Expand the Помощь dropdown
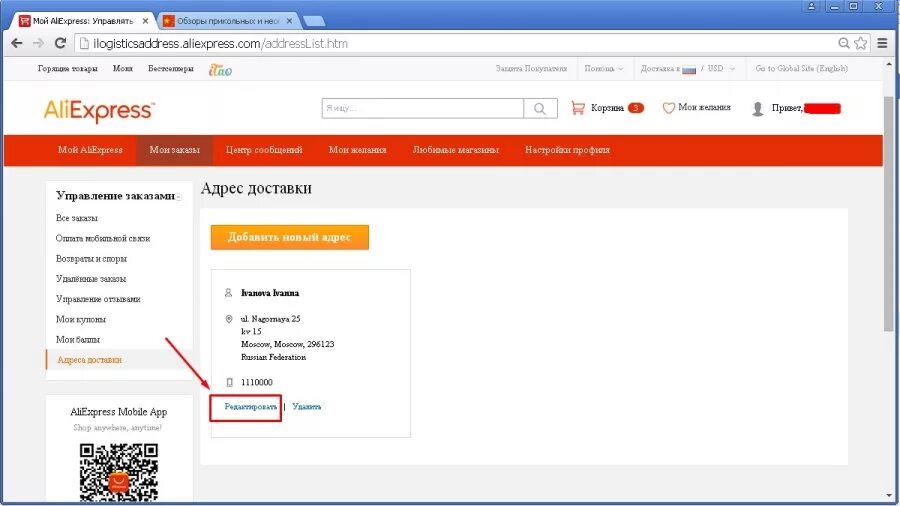900x506 pixels. coord(604,68)
